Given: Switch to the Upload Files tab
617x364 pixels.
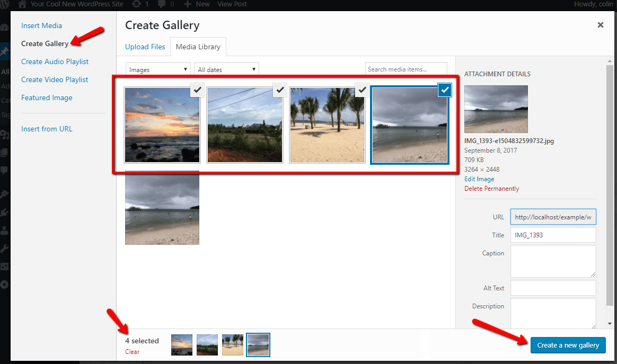Looking at the screenshot, I should click(145, 47).
